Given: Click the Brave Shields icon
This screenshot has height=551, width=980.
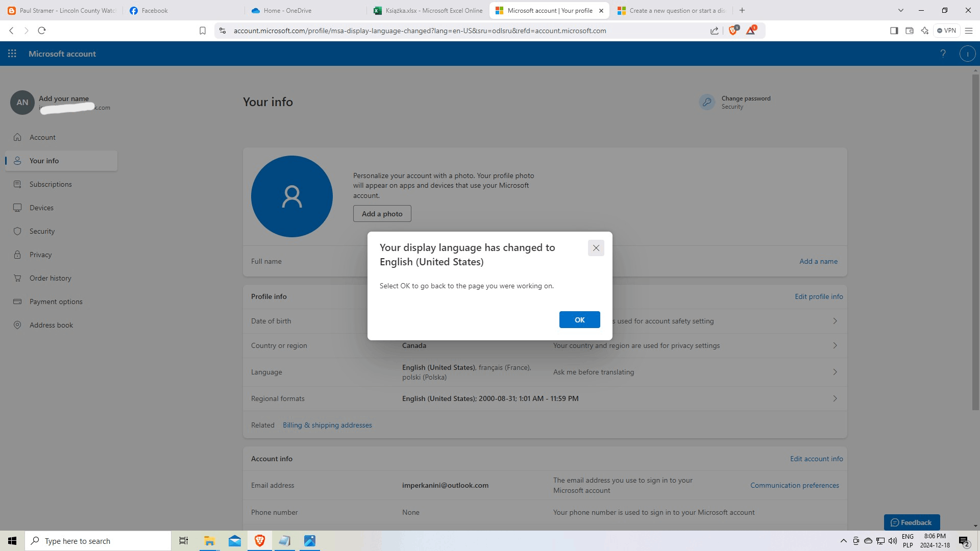Looking at the screenshot, I should (x=733, y=31).
